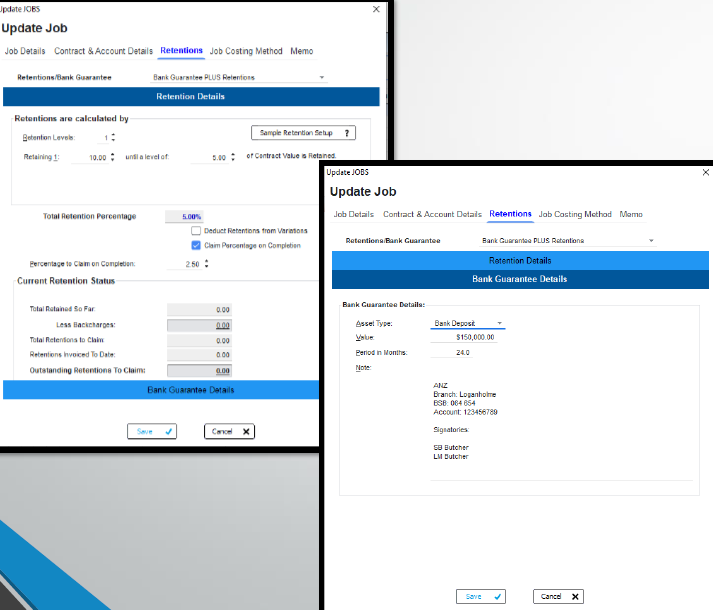Viewport: 713px width, 610px height.
Task: Click 'Retentions are calculated by' group label
Action: pos(71,118)
